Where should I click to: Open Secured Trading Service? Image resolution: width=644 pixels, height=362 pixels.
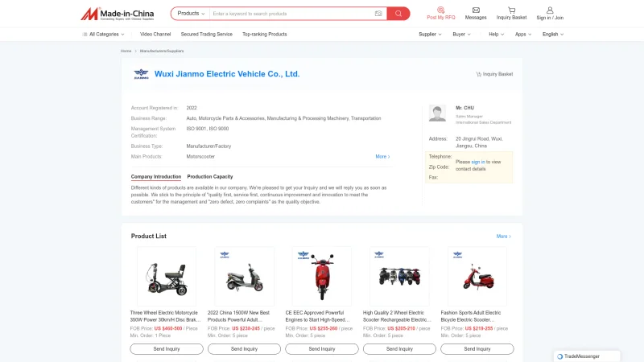click(207, 35)
